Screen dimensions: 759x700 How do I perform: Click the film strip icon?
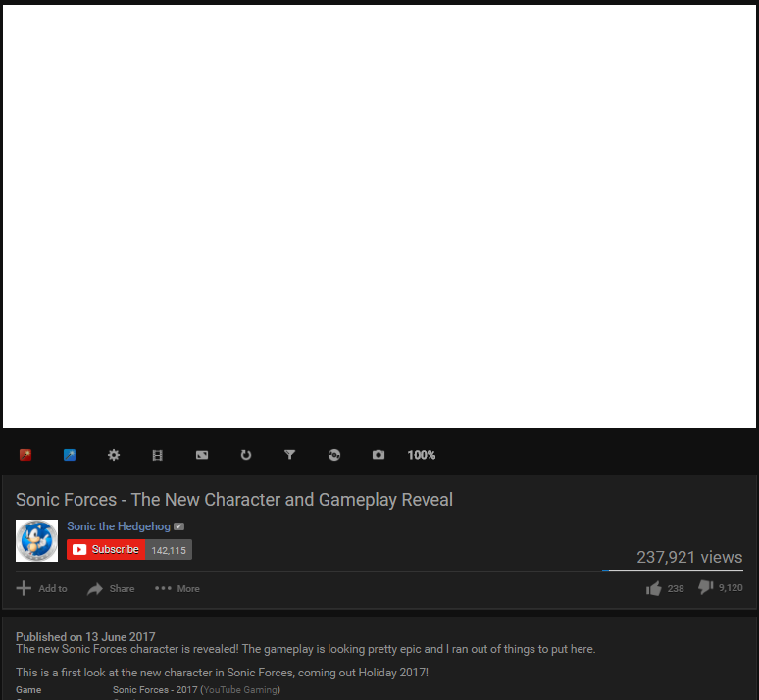click(x=157, y=455)
